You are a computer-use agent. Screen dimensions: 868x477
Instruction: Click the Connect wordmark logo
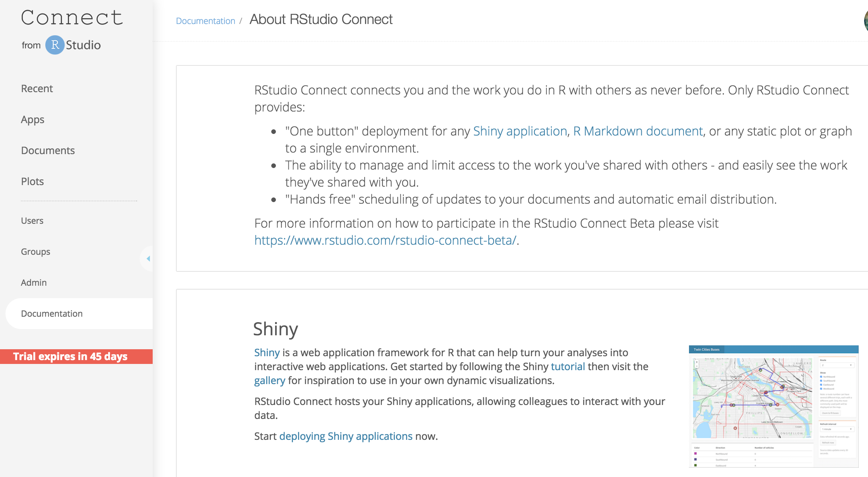coord(72,18)
